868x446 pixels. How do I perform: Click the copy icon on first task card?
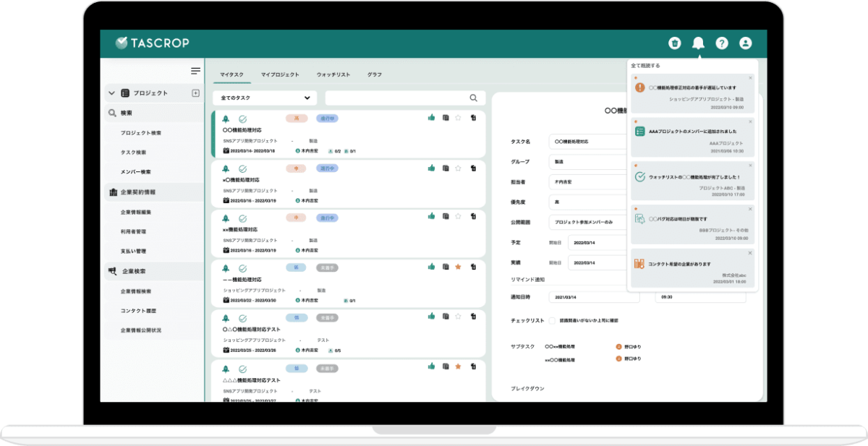(x=445, y=118)
